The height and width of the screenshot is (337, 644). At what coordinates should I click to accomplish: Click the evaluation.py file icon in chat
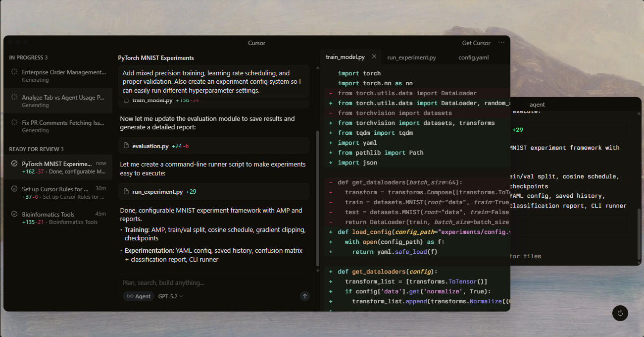point(126,146)
